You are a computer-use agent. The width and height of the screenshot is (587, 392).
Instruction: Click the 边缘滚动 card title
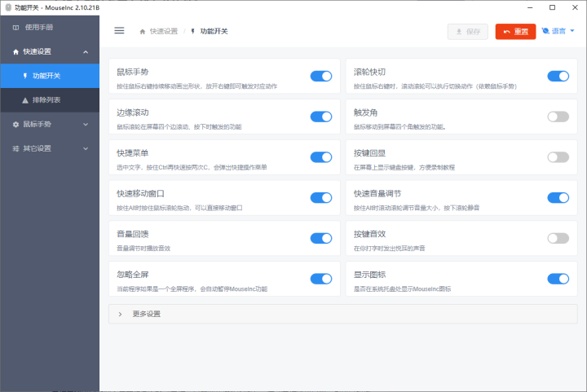point(133,112)
